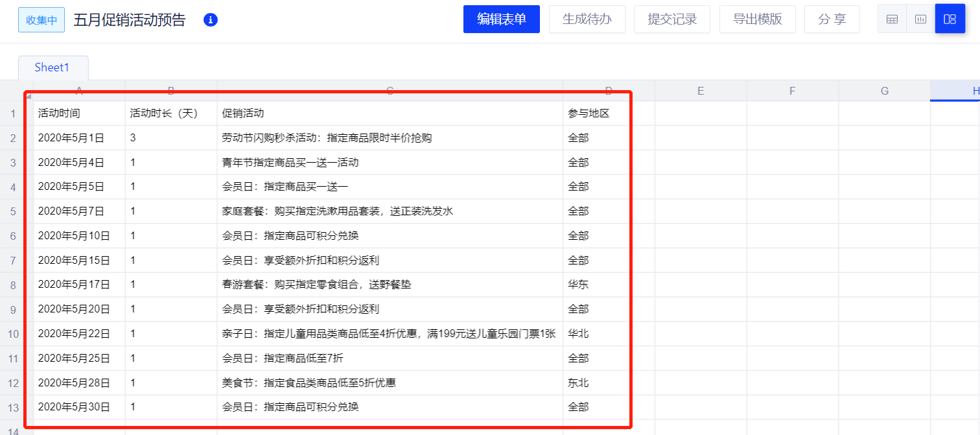This screenshot has width=980, height=435.
Task: Open 提交记录 submission records
Action: 671,19
